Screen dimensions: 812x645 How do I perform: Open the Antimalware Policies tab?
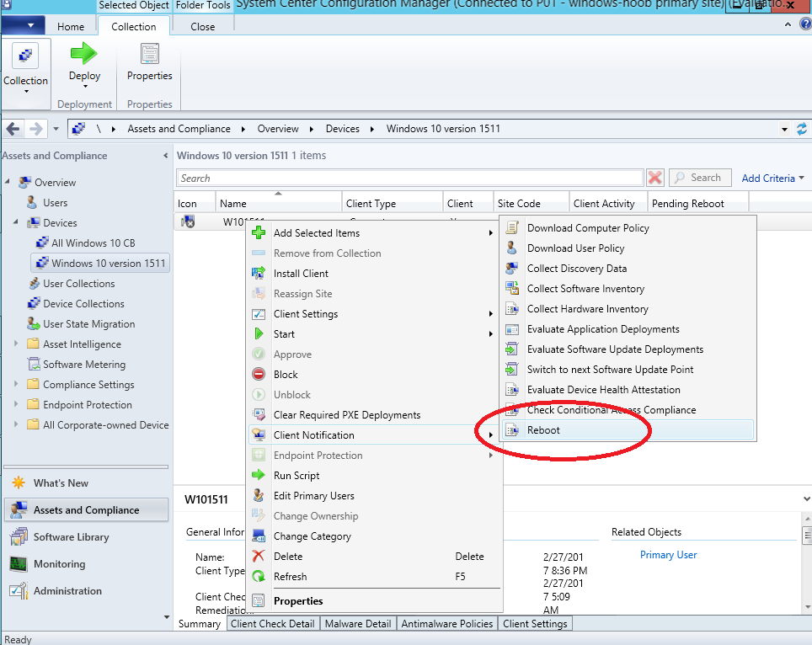coord(447,623)
